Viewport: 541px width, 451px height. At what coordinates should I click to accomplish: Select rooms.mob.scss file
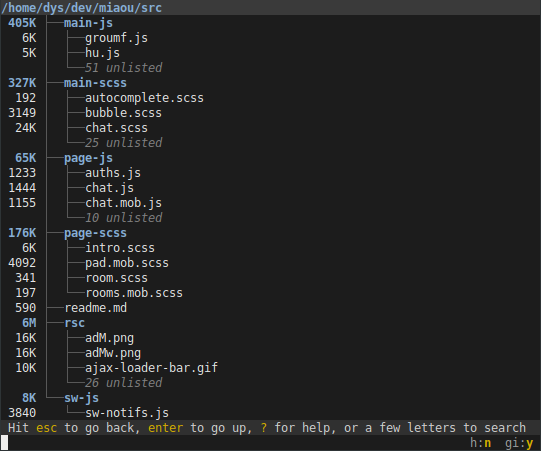tap(134, 293)
